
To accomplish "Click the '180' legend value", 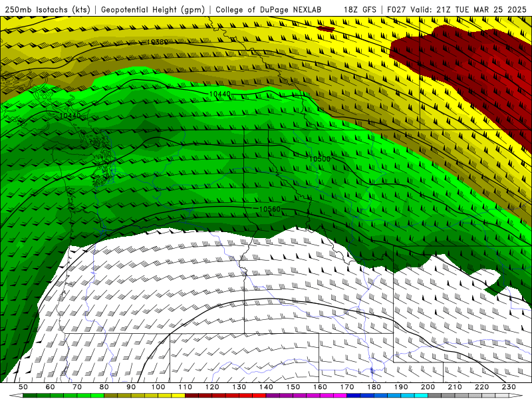I will pyautogui.click(x=374, y=387).
